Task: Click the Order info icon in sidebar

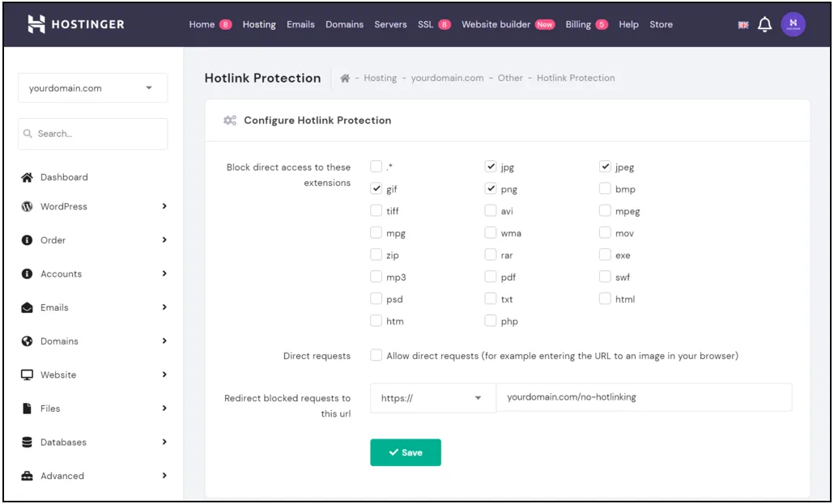Action: [27, 240]
